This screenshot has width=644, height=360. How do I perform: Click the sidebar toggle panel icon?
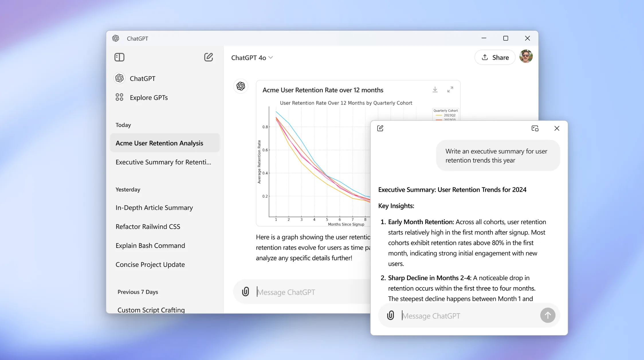coord(119,57)
